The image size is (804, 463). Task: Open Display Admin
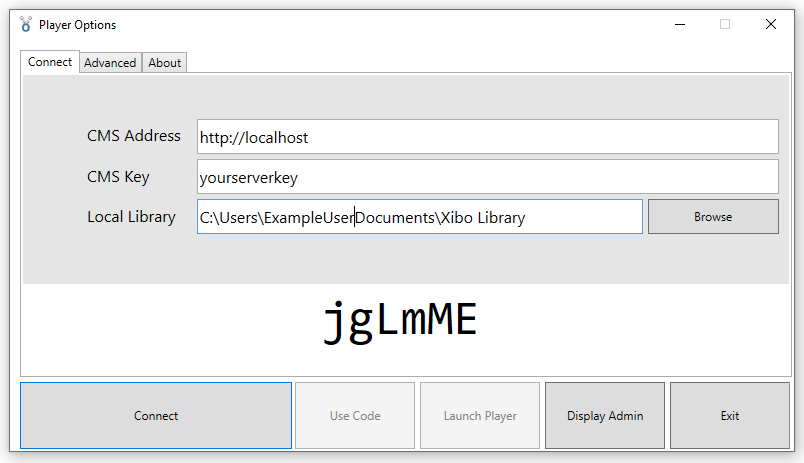[605, 416]
